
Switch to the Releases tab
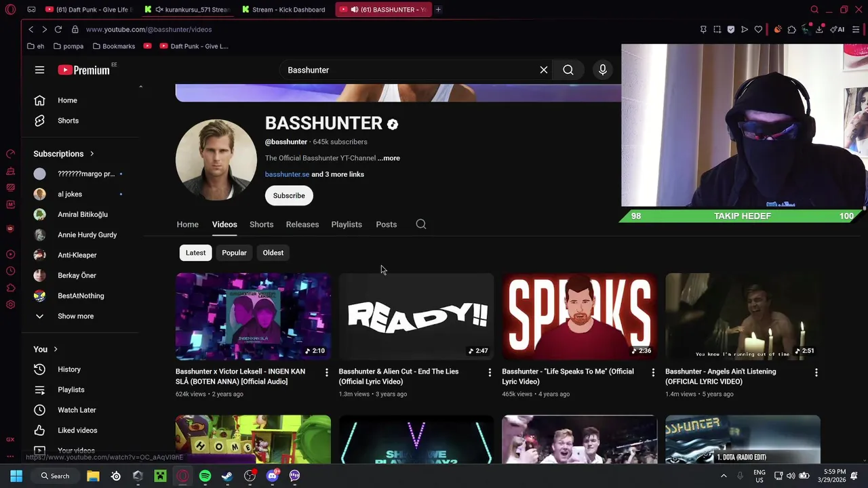(302, 224)
